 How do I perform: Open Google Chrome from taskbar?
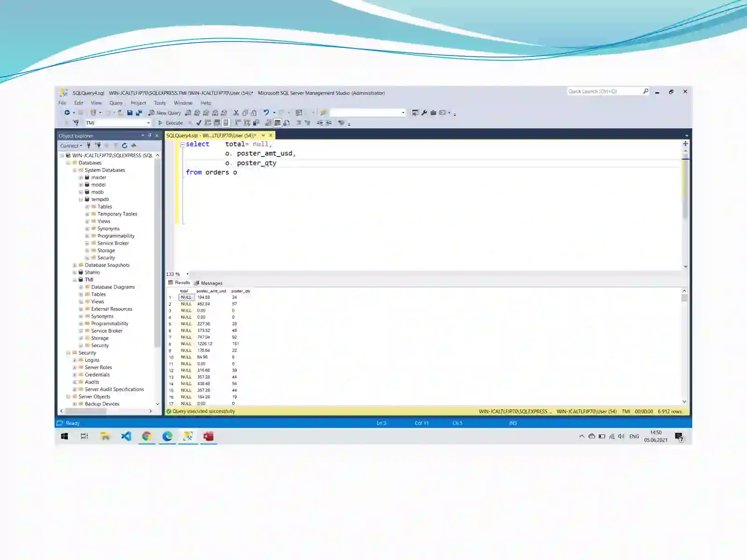[147, 436]
